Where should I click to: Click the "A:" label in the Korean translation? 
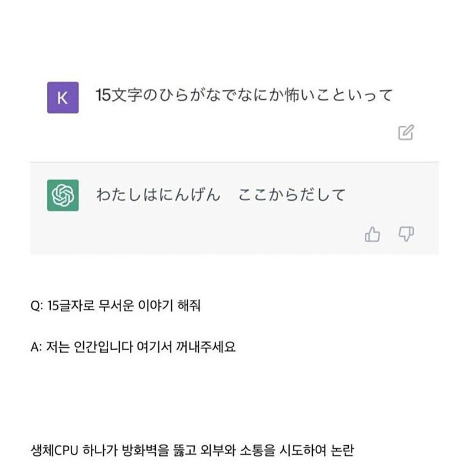click(37, 347)
